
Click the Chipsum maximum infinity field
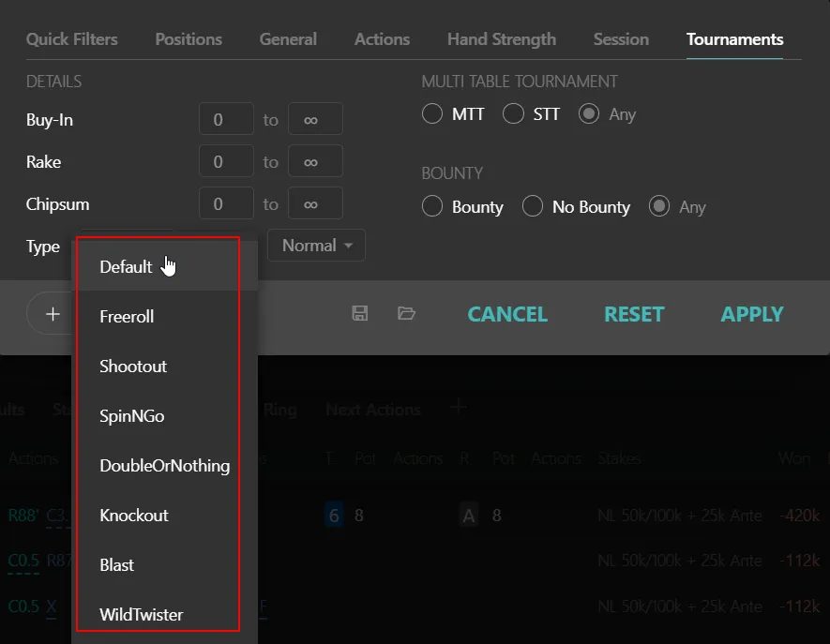[314, 203]
